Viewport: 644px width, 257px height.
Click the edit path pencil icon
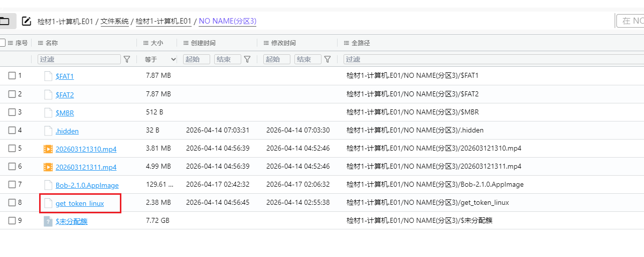tap(27, 21)
